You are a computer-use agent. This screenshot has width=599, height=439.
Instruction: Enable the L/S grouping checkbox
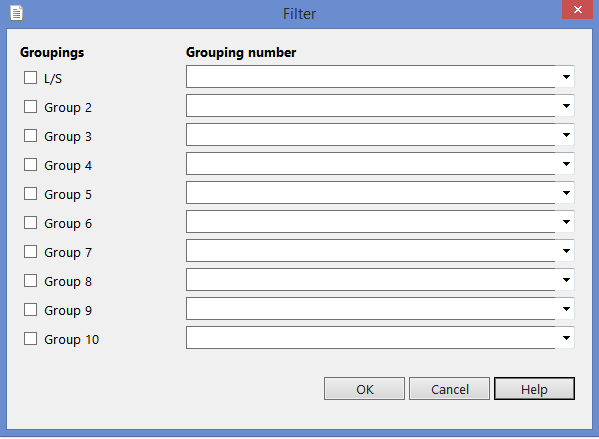pyautogui.click(x=31, y=78)
